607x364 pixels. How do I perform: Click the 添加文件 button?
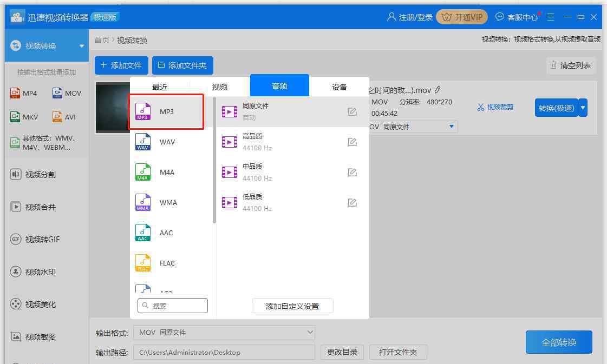click(121, 65)
